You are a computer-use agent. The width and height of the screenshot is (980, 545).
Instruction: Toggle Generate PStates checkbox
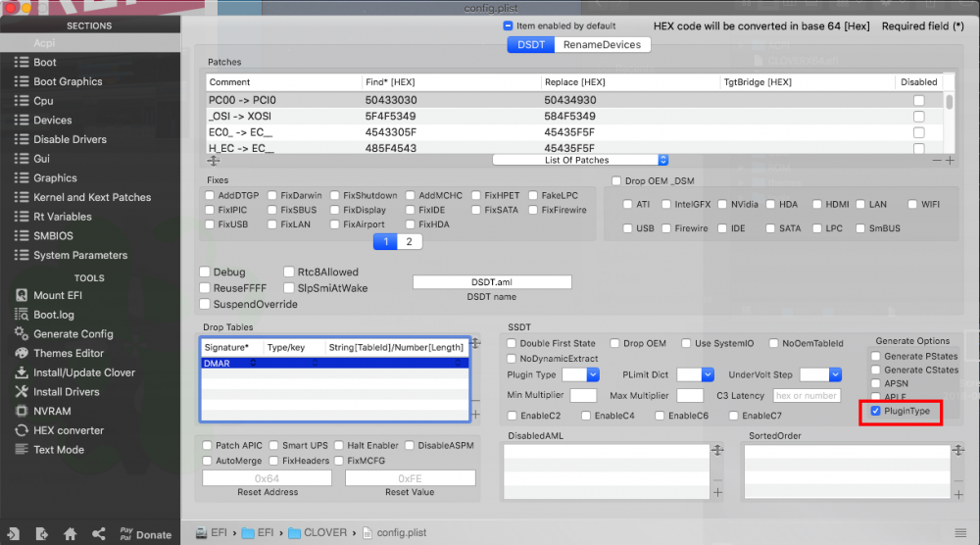[x=875, y=356]
